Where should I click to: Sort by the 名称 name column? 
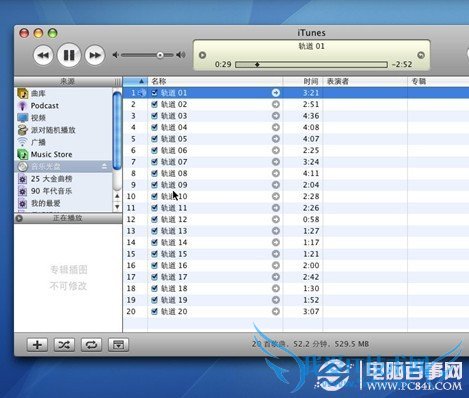coord(215,81)
